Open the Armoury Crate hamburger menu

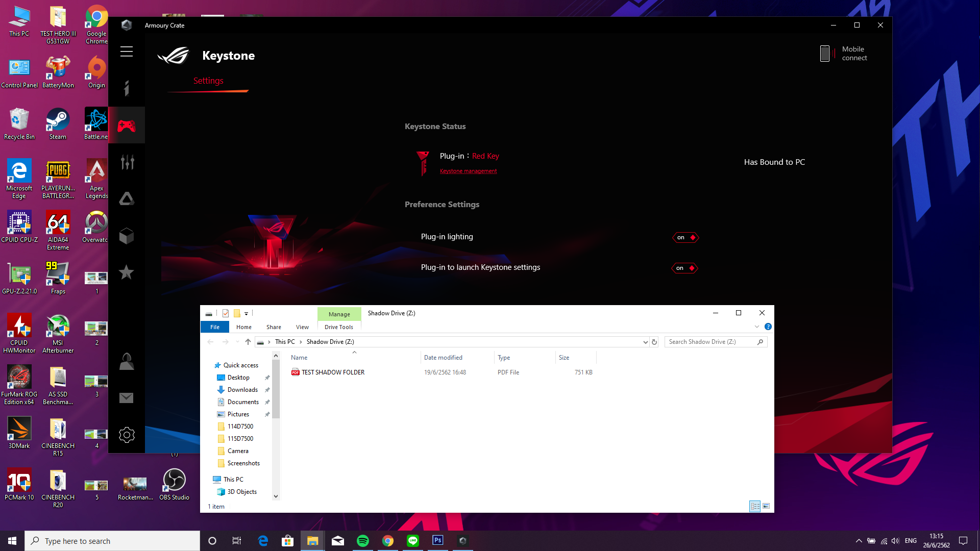click(x=127, y=52)
